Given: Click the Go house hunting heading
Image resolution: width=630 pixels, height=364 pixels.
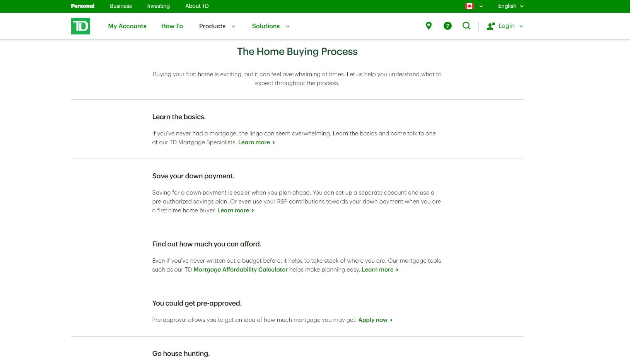Looking at the screenshot, I should click(181, 354).
